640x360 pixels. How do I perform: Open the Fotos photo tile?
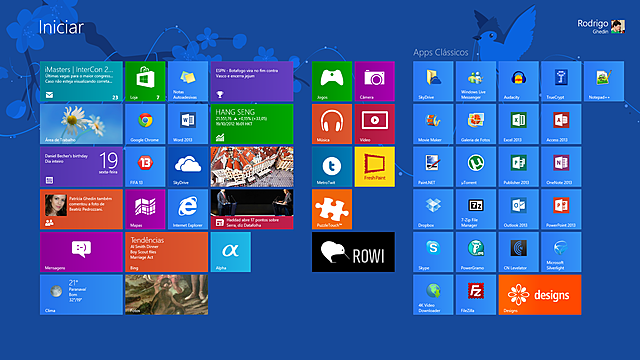(x=167, y=294)
